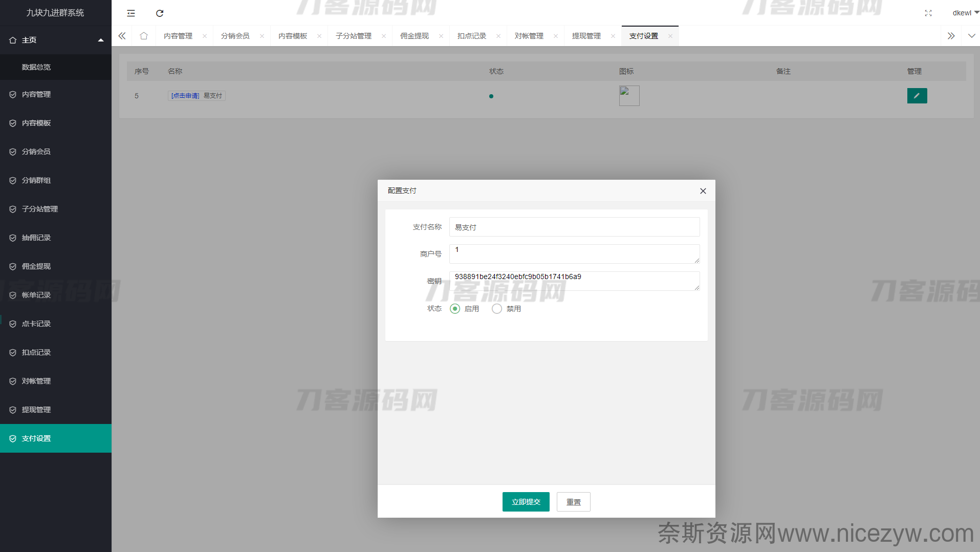Open 抽佣记录 in the sidebar
The height and width of the screenshot is (552, 980).
56,238
